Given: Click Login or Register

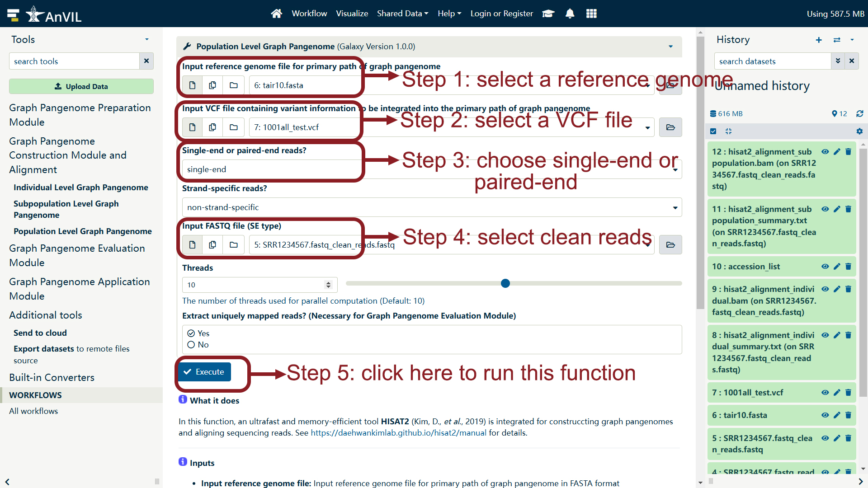Looking at the screenshot, I should click(502, 14).
